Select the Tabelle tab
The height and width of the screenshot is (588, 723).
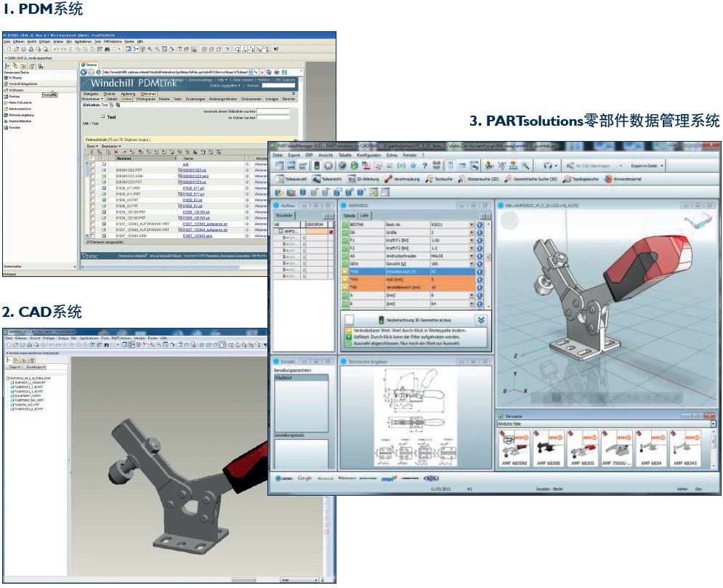tap(350, 215)
